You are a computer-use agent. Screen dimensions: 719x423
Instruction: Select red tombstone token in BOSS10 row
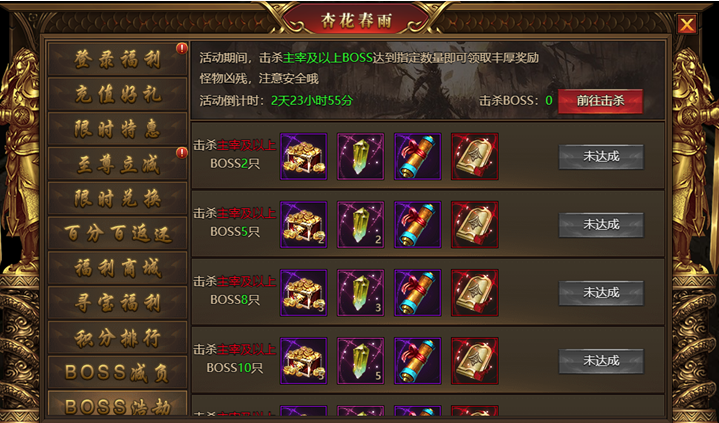[475, 361]
